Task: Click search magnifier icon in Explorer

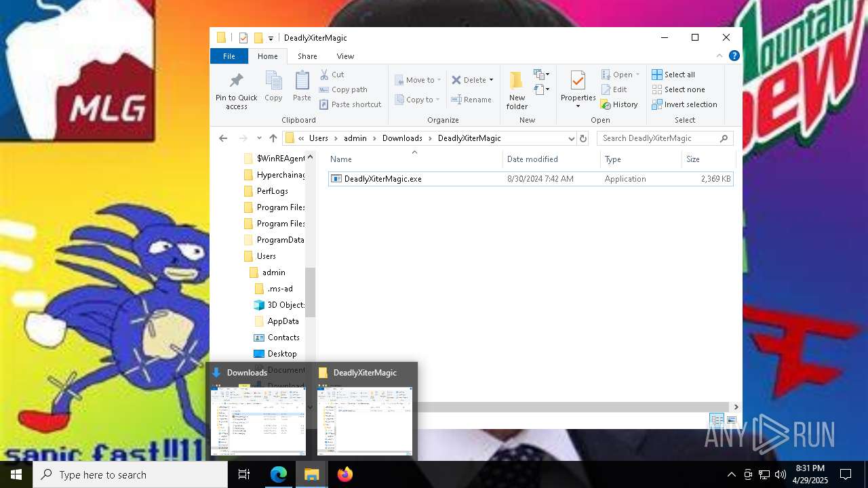Action: coord(724,138)
